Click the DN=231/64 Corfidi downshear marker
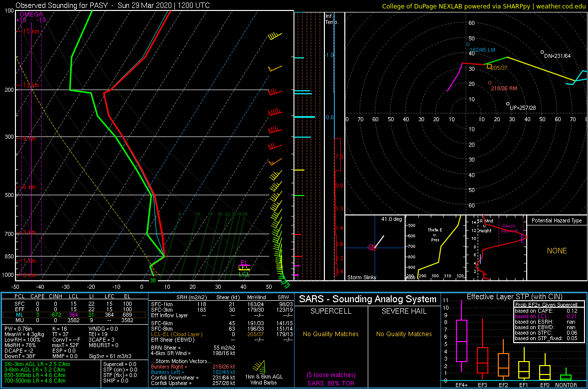 pyautogui.click(x=542, y=52)
